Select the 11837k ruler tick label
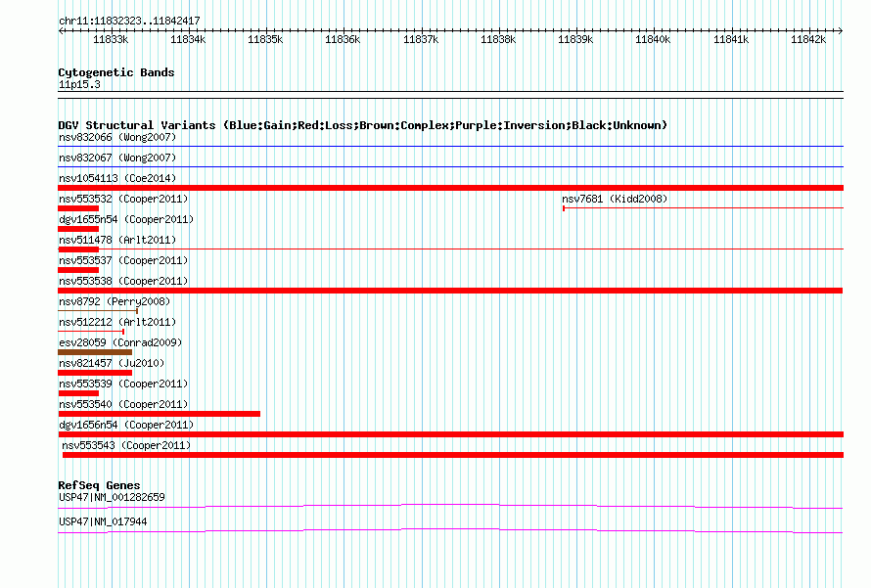Screen dimensions: 871x588 click(x=421, y=39)
